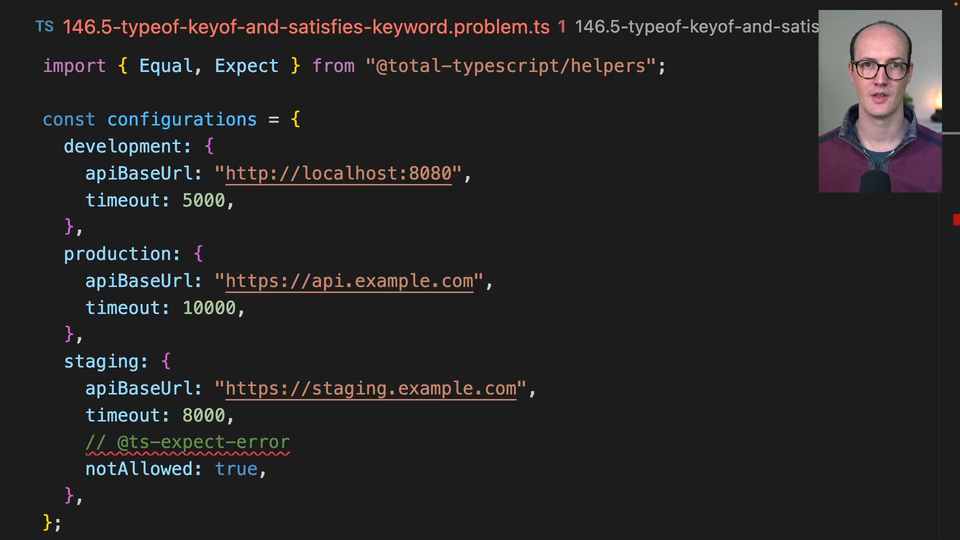
Task: Click the production property key
Action: click(117, 254)
